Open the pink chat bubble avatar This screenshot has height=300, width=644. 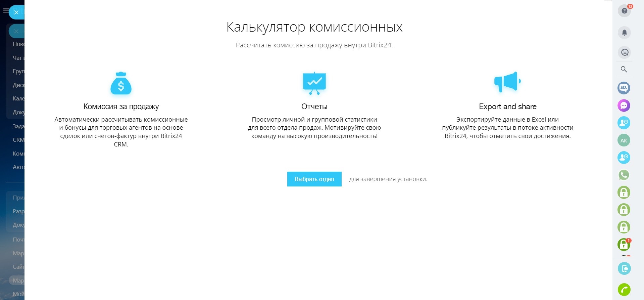pos(624,105)
